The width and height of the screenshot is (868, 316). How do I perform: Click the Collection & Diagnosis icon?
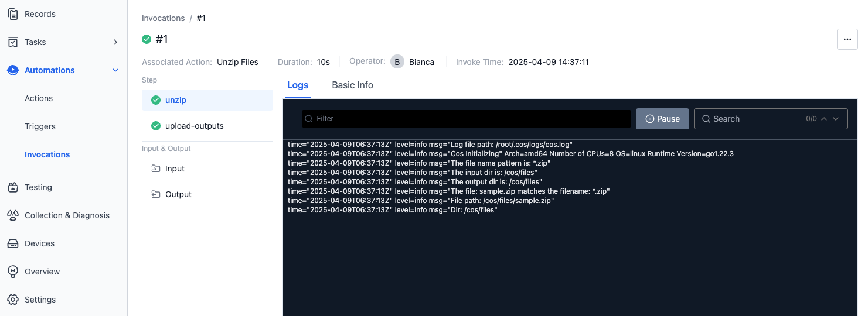click(x=13, y=215)
